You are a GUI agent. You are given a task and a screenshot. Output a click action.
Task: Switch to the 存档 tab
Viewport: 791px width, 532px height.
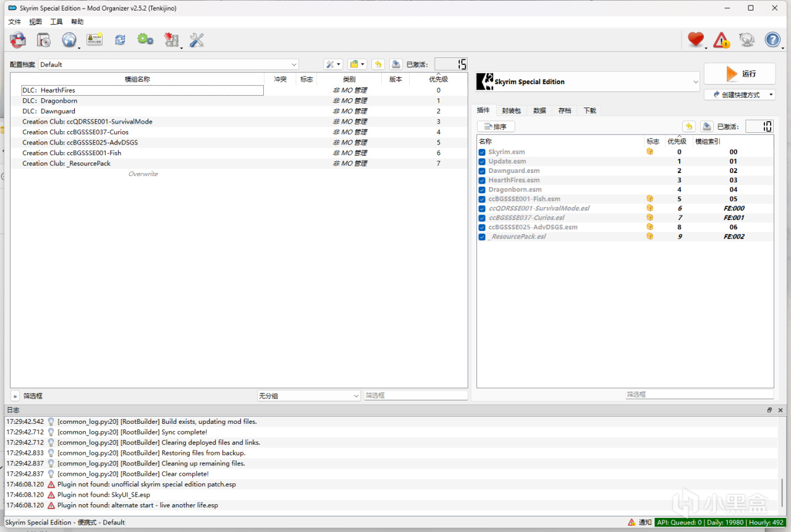(565, 111)
